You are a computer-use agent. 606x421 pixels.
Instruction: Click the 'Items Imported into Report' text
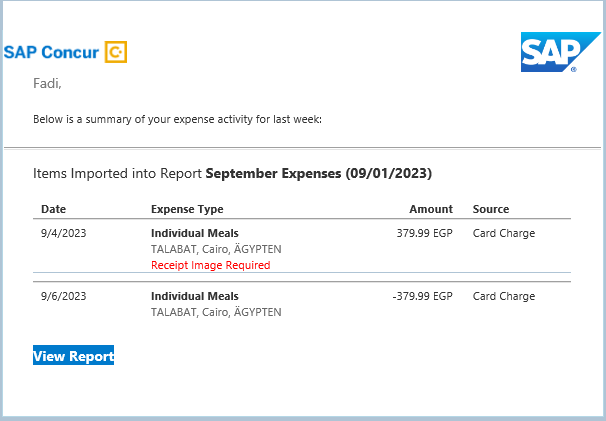coord(117,173)
